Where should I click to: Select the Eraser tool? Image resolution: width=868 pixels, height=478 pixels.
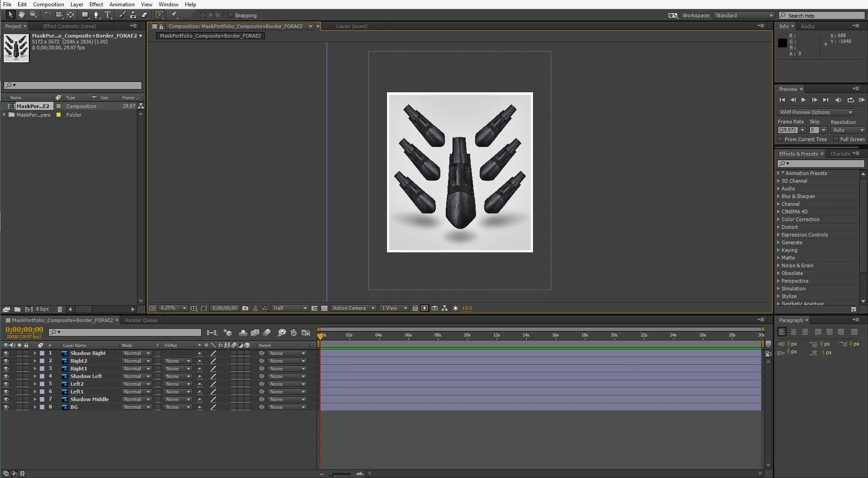coord(144,15)
